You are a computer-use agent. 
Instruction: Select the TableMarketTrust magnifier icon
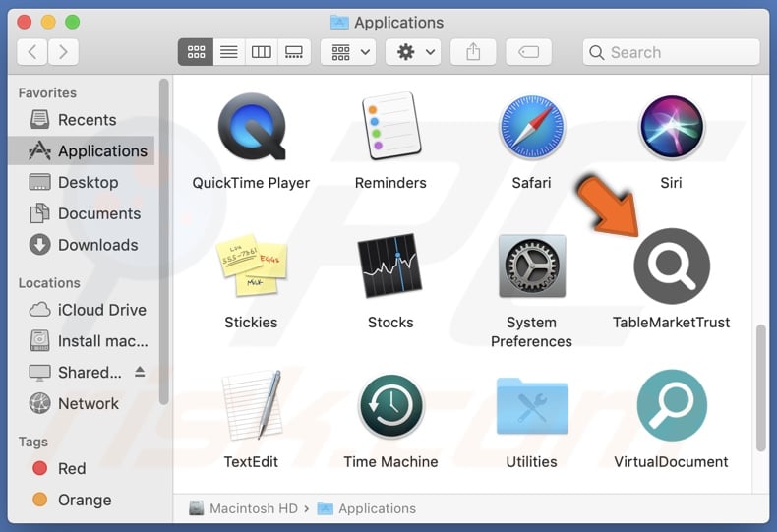click(672, 266)
